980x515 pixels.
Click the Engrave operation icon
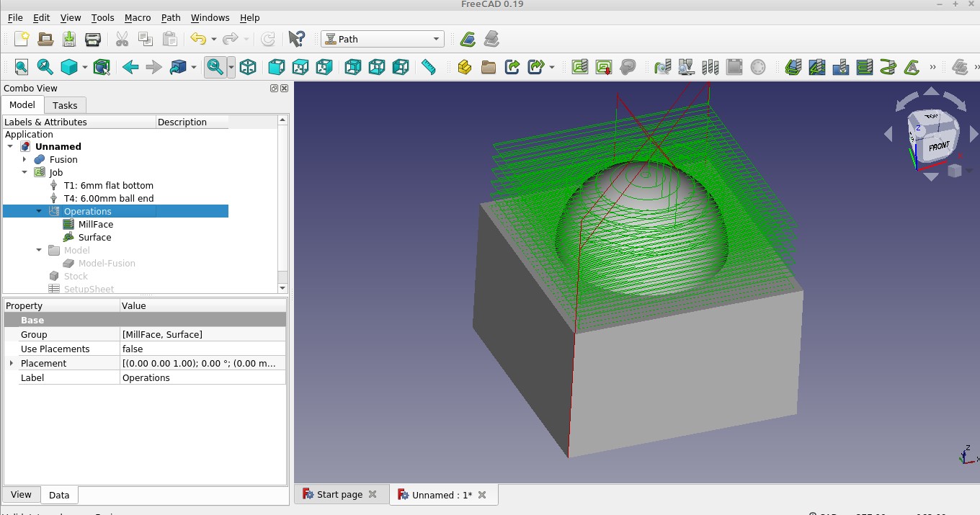(x=912, y=67)
